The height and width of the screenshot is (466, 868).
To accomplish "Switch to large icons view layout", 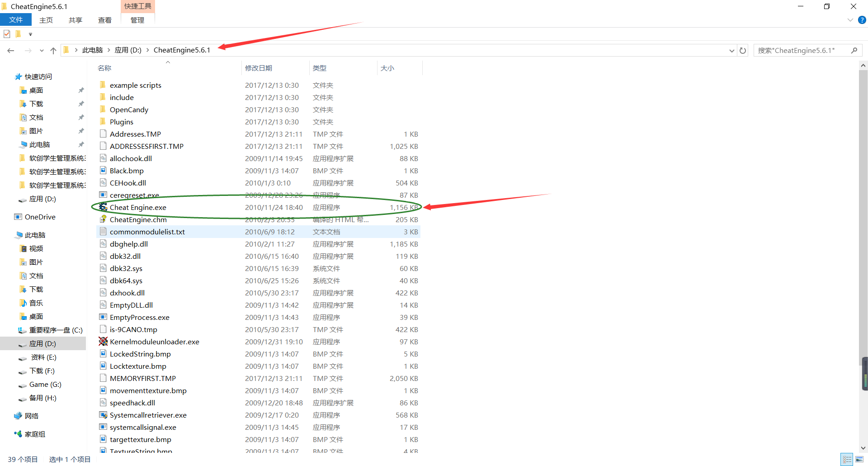I will point(859,459).
